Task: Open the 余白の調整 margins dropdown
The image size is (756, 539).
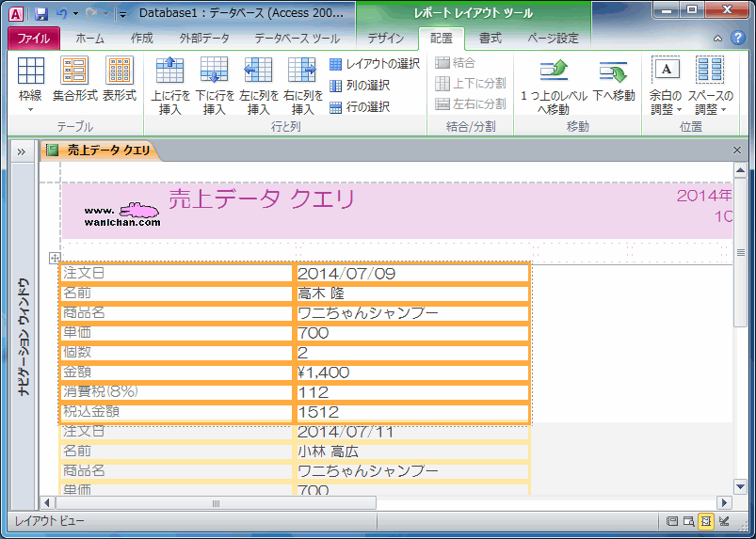Action: pos(666,86)
